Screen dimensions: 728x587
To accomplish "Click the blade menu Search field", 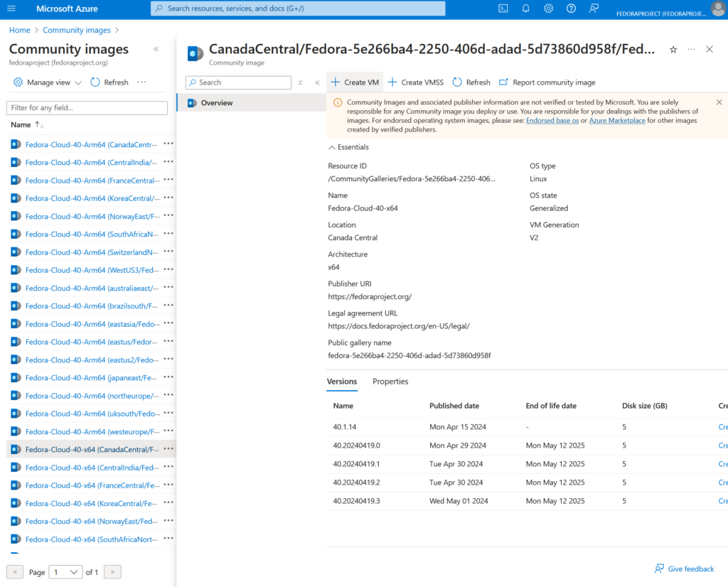I will click(x=239, y=82).
